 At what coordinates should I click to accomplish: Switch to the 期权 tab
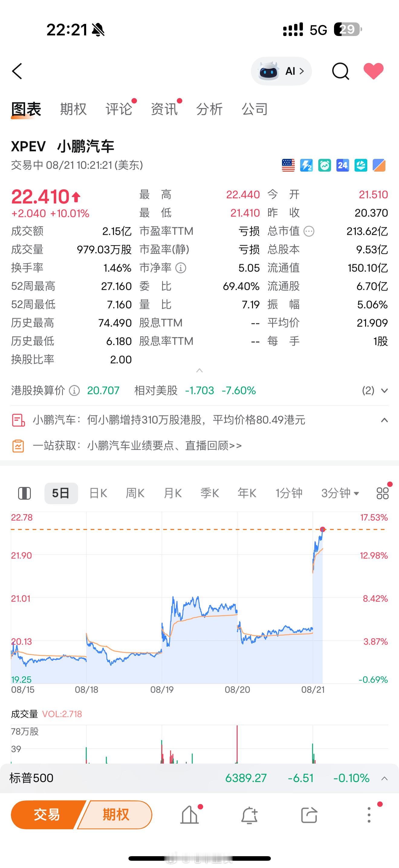73,109
